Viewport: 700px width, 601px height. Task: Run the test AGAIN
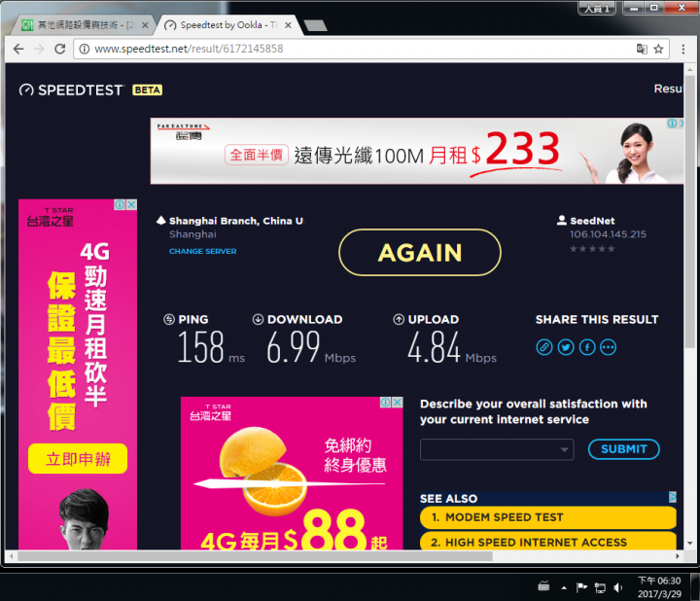[x=420, y=252]
